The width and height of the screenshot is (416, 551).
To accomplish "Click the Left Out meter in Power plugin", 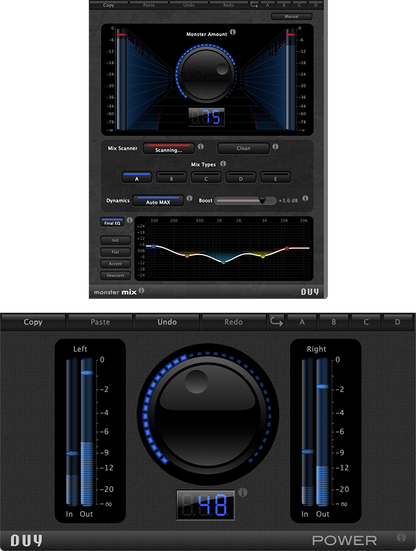I will [87, 432].
